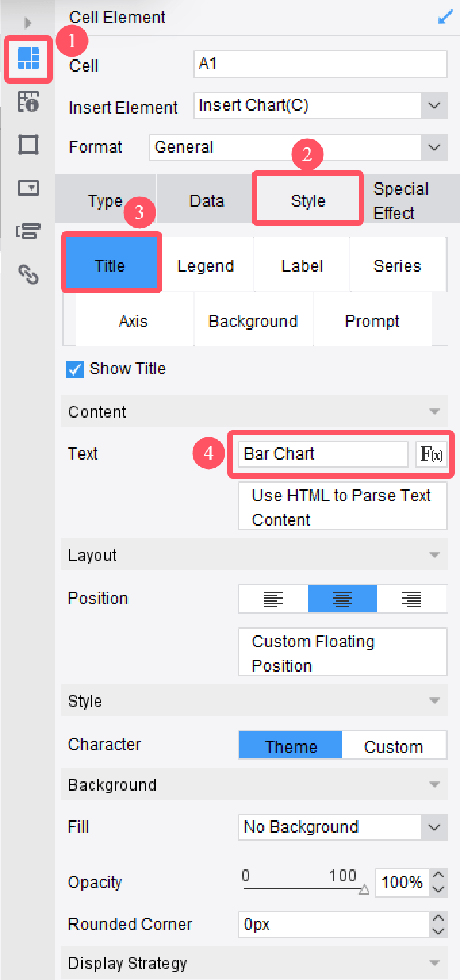Screen dimensions: 460x980
Task: Open the Floating Element sidebar icon
Action: (x=28, y=145)
